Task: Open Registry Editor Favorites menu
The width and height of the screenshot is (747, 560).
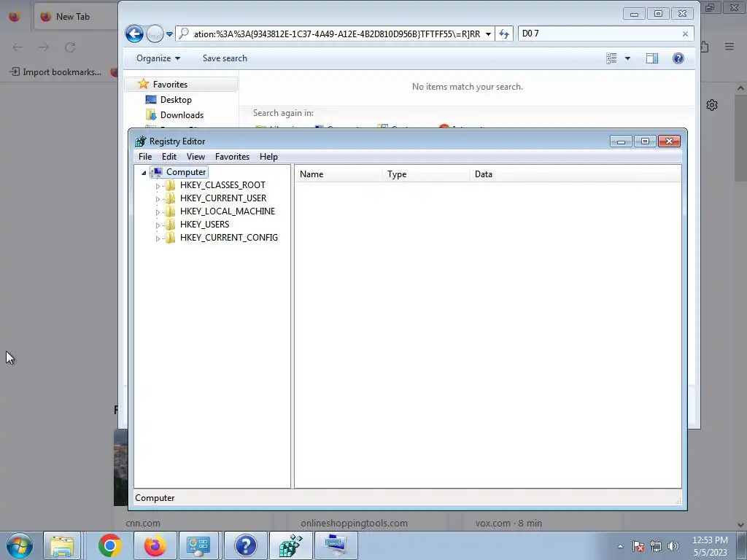Action: point(232,157)
